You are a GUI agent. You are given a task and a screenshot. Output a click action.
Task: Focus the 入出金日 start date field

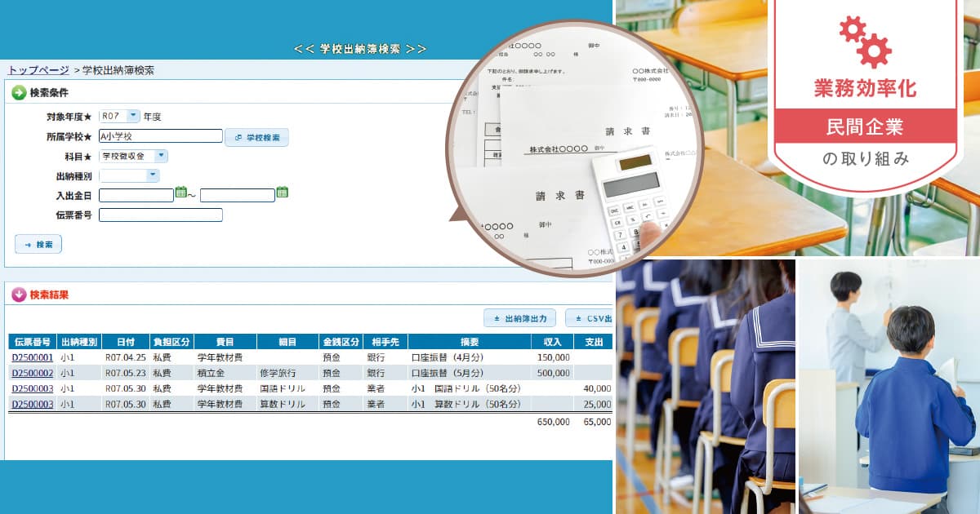coord(136,195)
